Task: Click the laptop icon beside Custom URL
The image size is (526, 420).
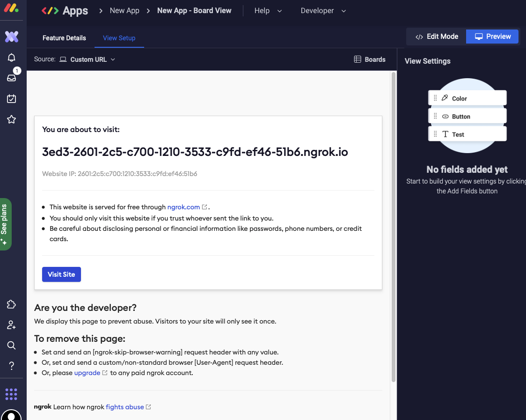Action: pos(63,59)
